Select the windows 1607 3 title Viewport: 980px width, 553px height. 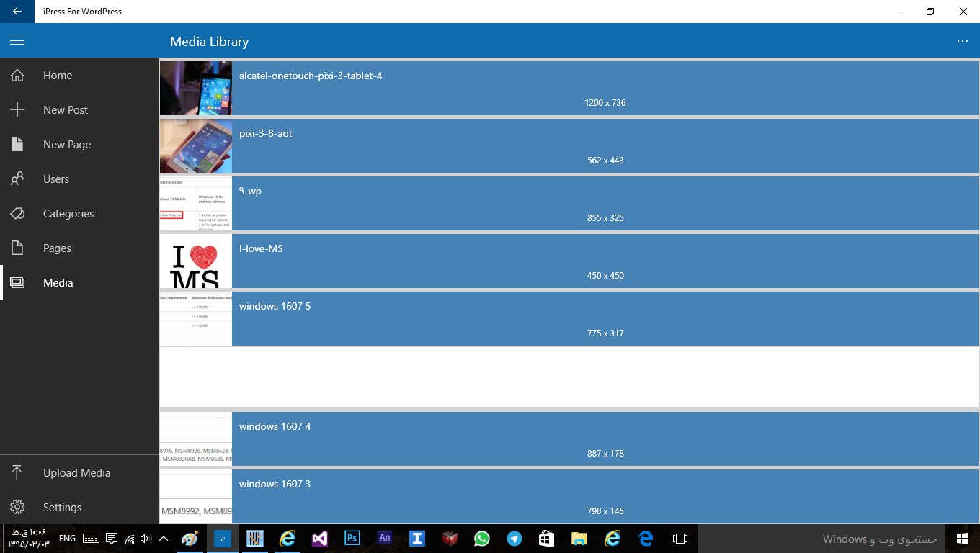tap(275, 484)
